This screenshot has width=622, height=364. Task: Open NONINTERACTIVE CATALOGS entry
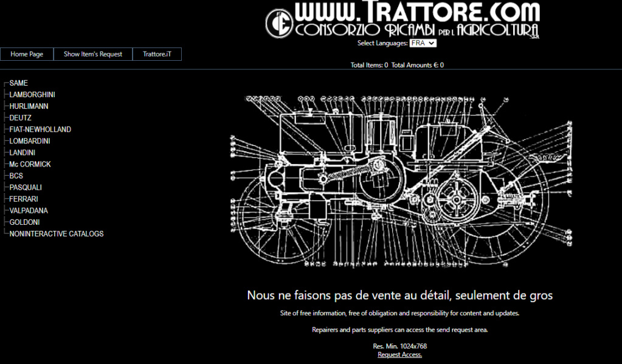point(57,233)
